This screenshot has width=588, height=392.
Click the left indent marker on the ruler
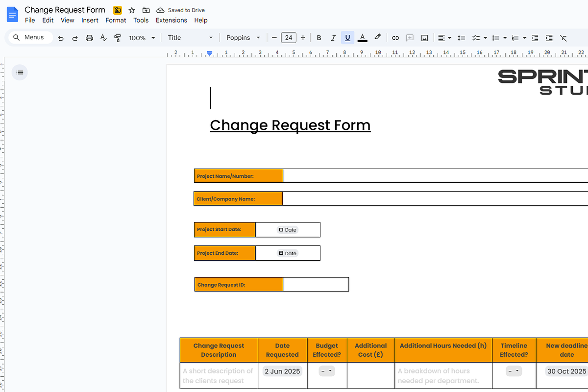tap(210, 53)
